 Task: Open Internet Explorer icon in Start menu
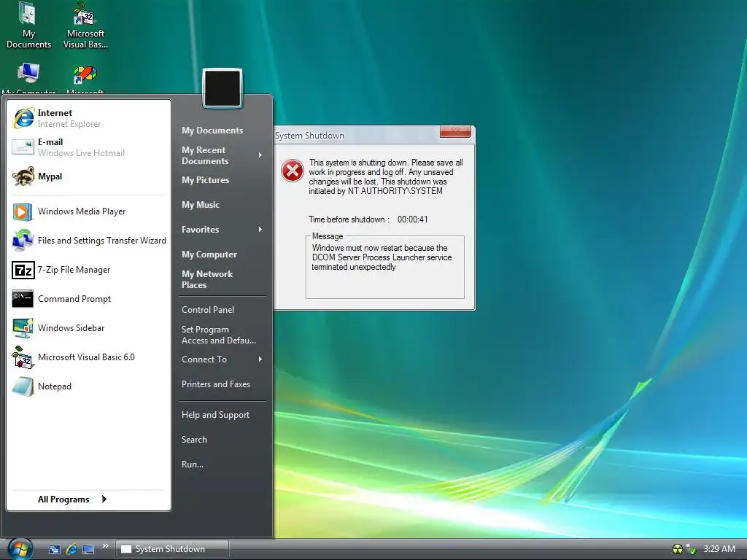[x=23, y=118]
